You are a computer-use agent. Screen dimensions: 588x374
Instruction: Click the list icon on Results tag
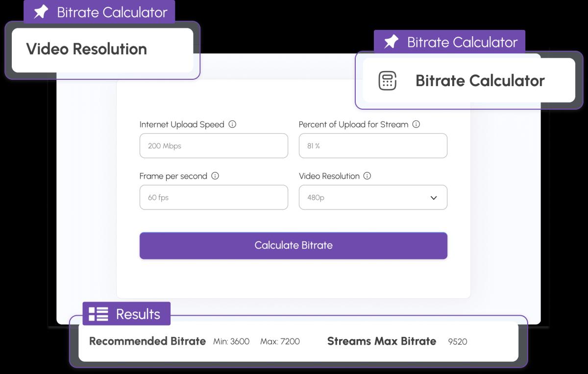tap(98, 314)
